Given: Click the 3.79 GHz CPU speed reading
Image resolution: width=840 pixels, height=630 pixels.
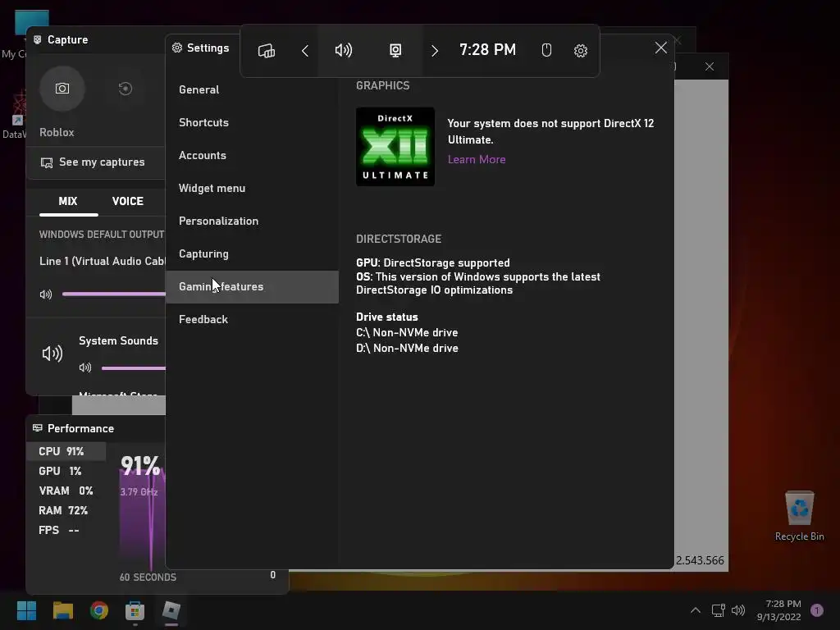Looking at the screenshot, I should pyautogui.click(x=139, y=492).
